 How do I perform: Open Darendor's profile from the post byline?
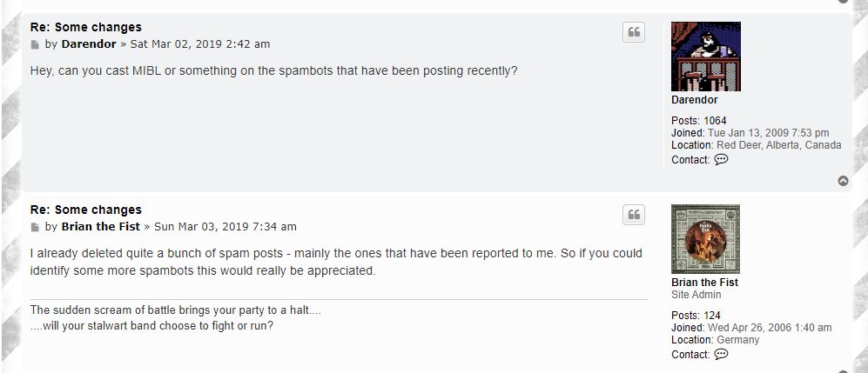[89, 44]
